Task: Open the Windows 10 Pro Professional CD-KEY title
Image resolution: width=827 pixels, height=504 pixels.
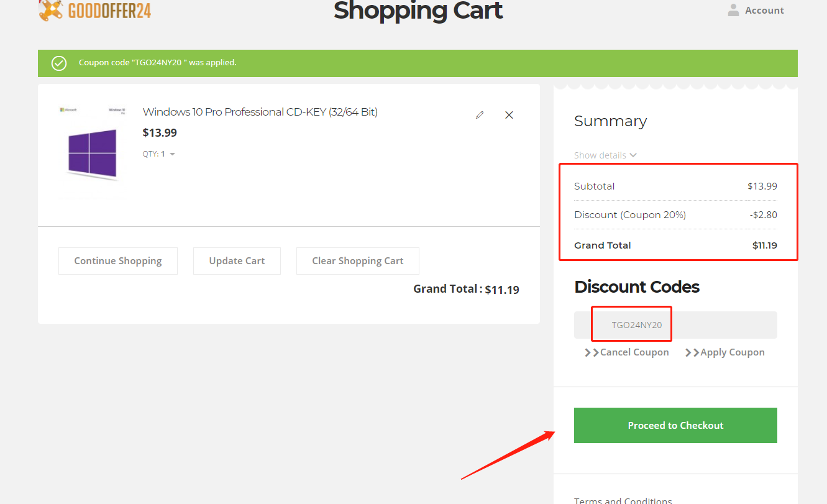Action: pos(260,112)
